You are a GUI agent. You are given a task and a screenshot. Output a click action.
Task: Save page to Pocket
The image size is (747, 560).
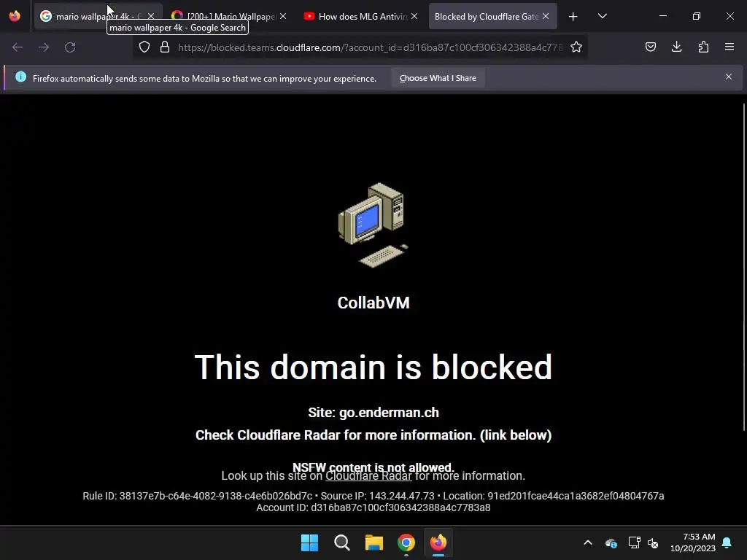coord(650,47)
